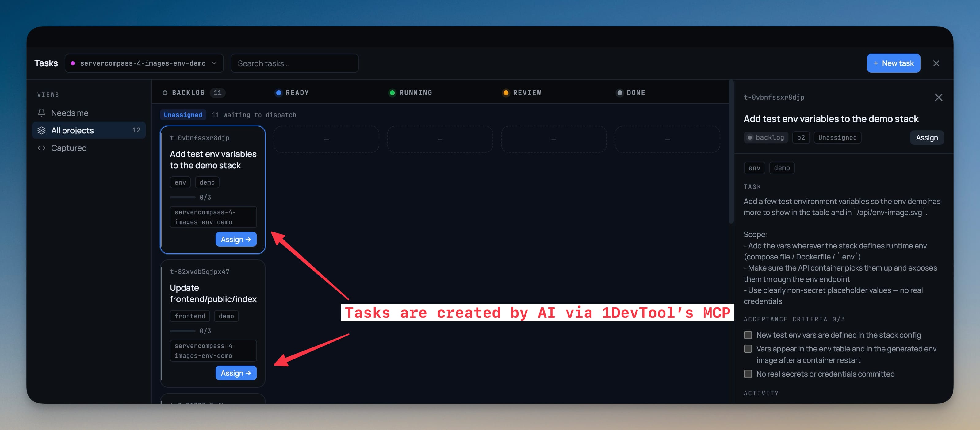The image size is (980, 430).
Task: Click the empty Ready column placeholder
Action: [x=326, y=139]
